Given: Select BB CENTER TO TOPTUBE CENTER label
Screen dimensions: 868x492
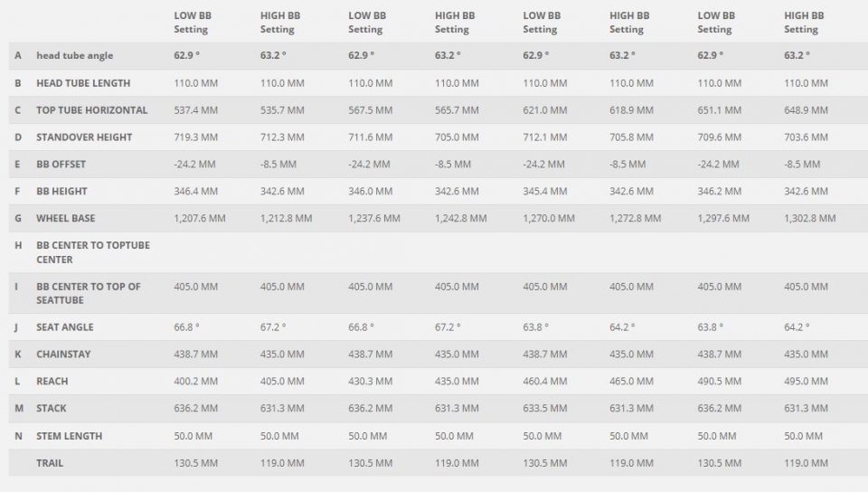Looking at the screenshot, I should tap(93, 252).
